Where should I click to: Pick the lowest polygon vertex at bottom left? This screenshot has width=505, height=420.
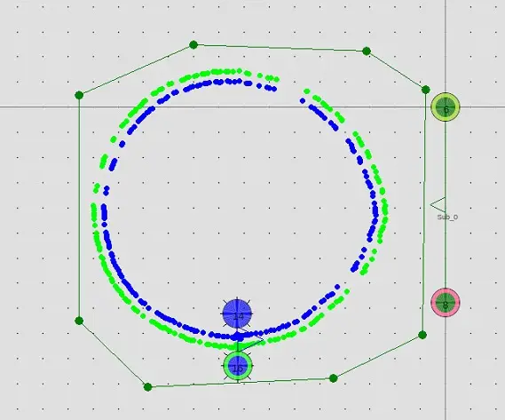tap(147, 387)
